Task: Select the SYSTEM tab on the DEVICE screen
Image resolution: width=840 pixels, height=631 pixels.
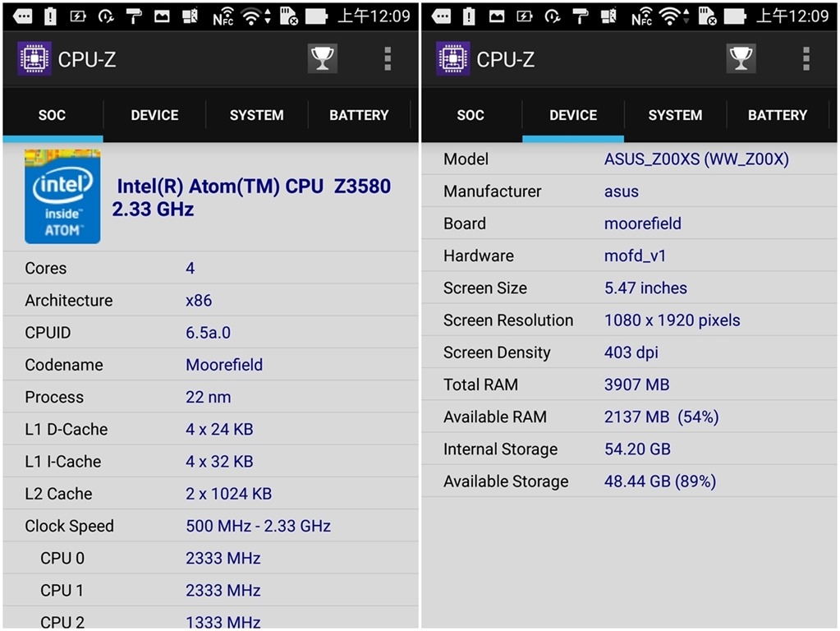Action: pos(675,115)
